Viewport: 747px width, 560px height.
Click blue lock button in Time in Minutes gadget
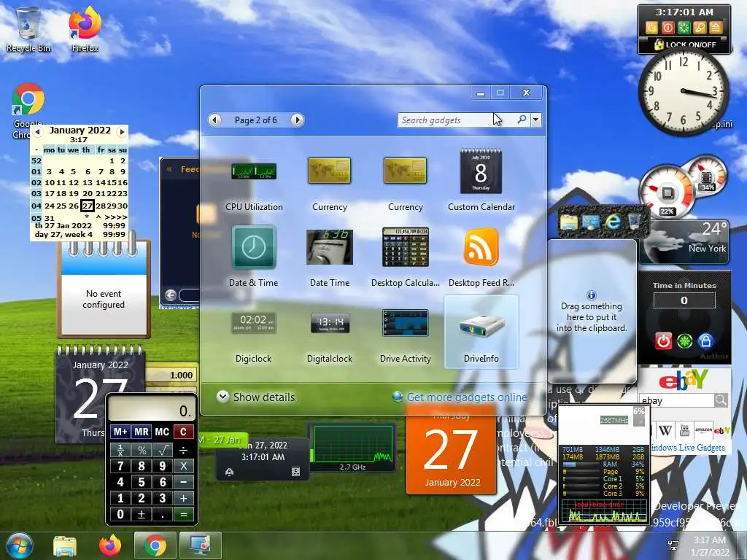pos(705,341)
